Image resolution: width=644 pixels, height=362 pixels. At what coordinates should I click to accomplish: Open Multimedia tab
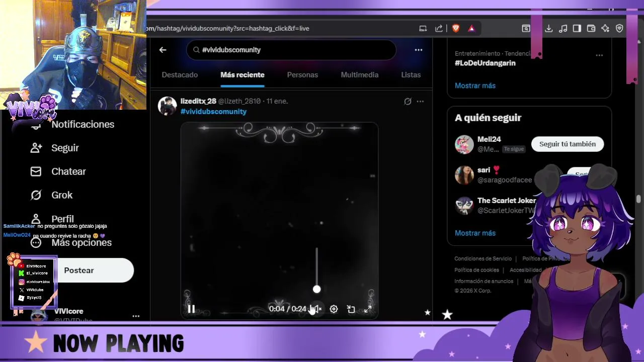(x=360, y=74)
